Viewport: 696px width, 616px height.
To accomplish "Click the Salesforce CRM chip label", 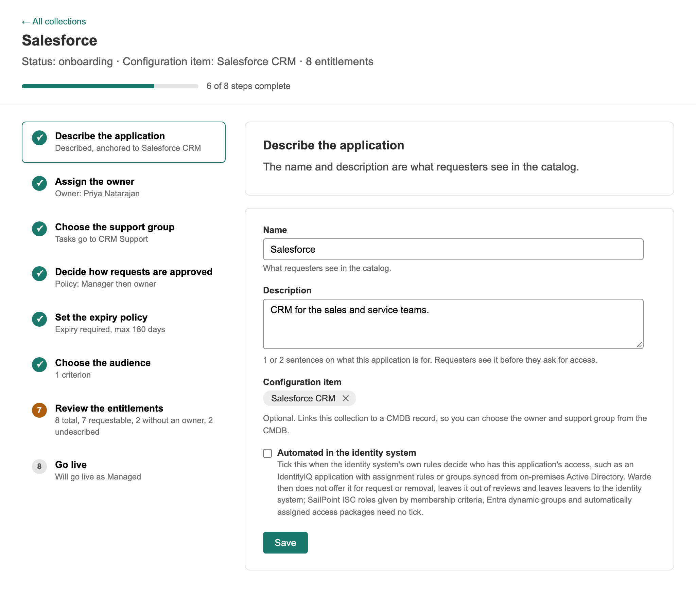I will coord(303,398).
